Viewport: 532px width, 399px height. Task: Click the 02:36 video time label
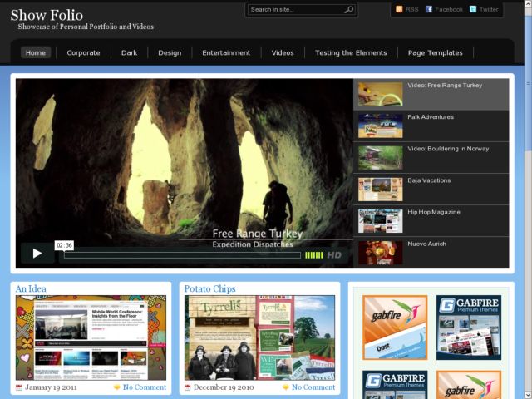click(64, 245)
